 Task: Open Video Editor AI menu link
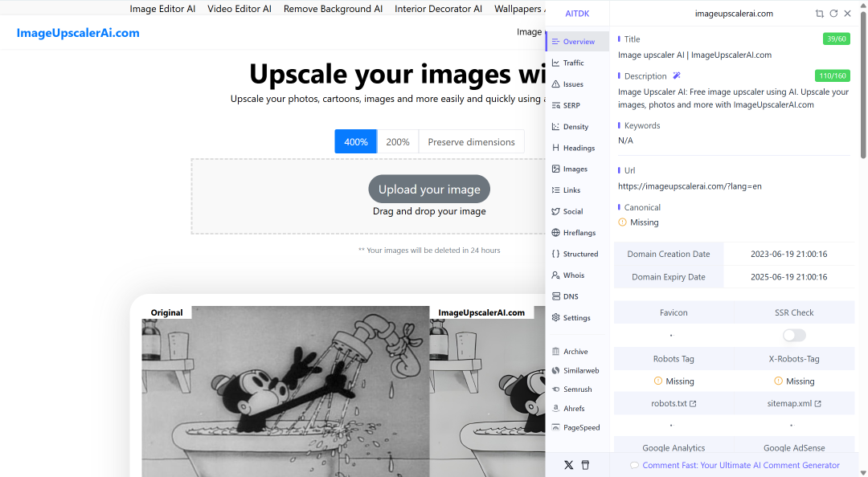[240, 9]
